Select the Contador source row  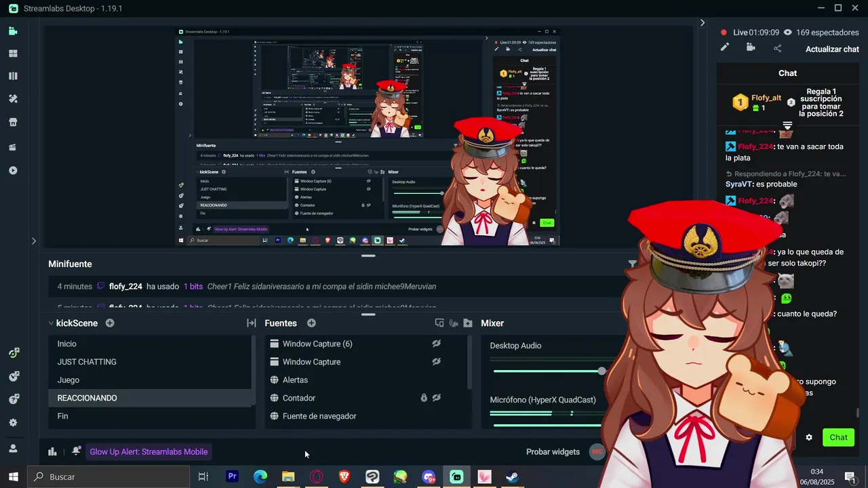click(x=366, y=398)
